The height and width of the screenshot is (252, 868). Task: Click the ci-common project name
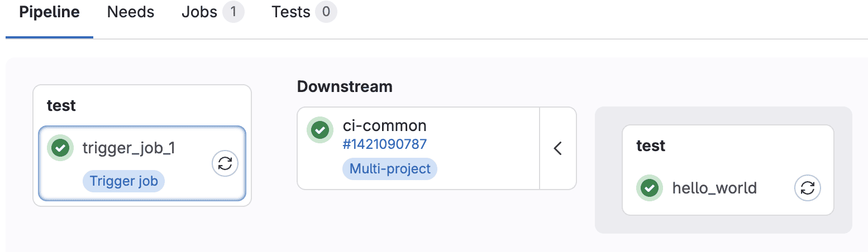pos(384,126)
